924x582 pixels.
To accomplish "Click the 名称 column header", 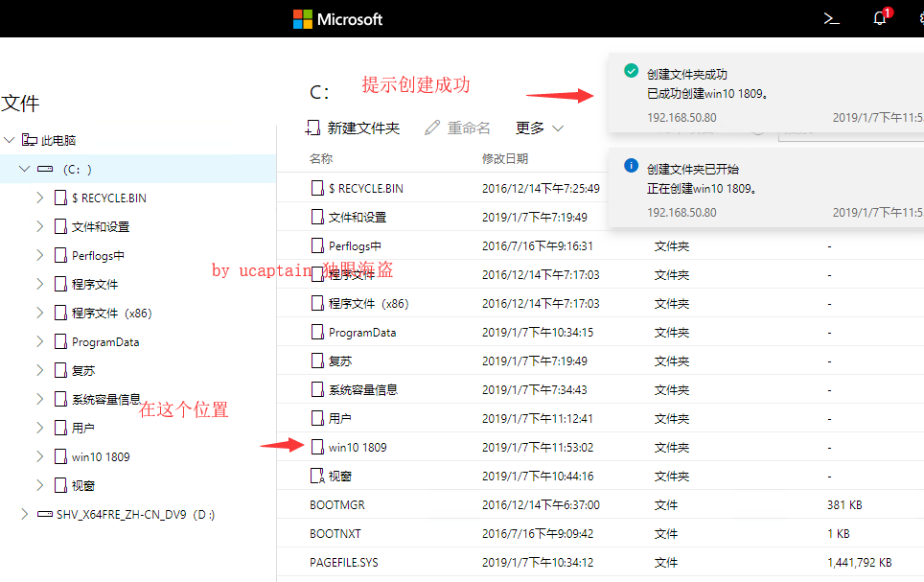I will click(321, 158).
